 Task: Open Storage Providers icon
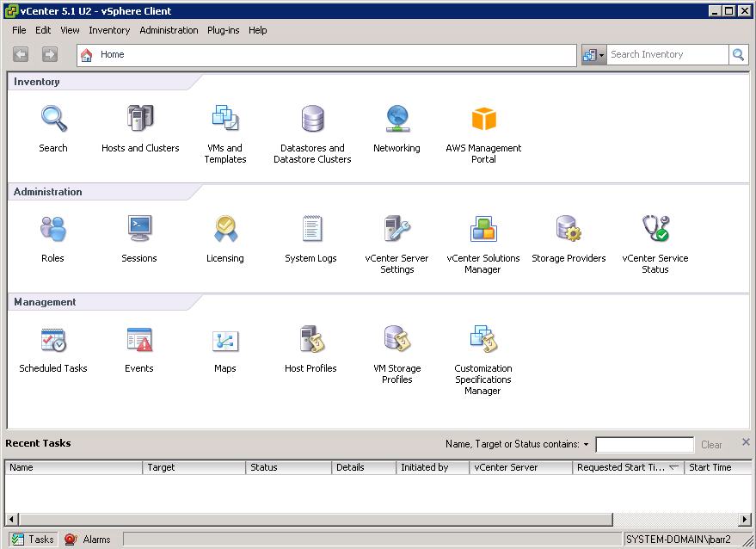coord(569,229)
